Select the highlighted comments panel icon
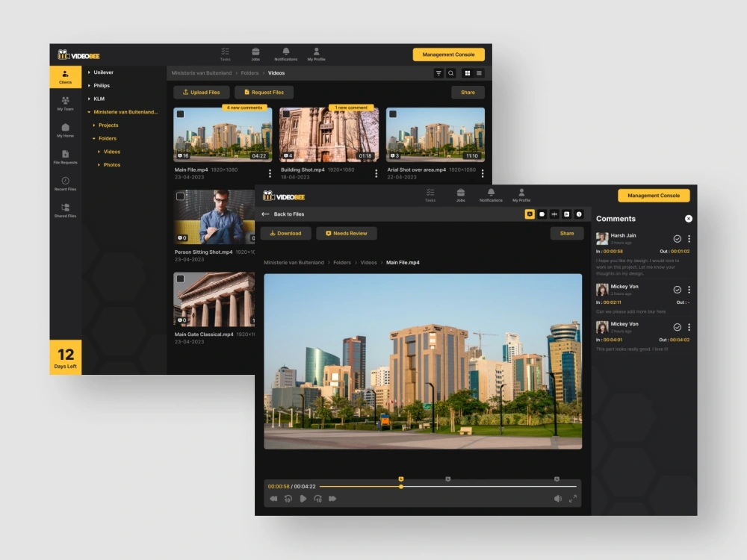 (530, 214)
